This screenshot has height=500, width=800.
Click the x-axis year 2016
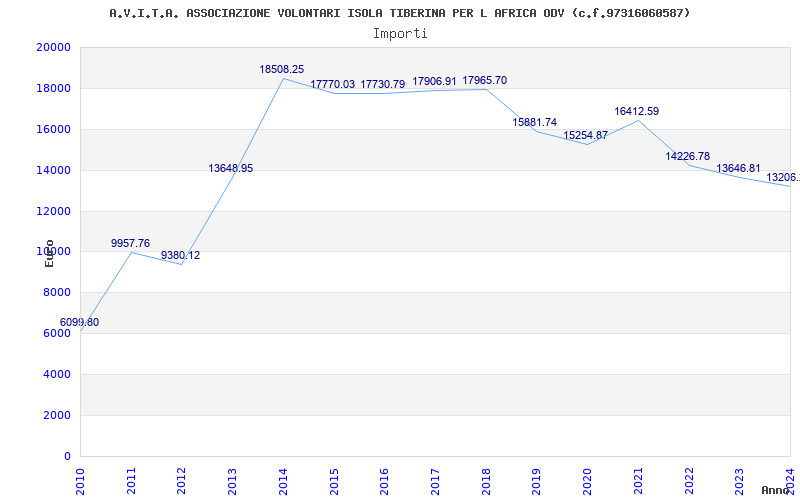tap(384, 481)
